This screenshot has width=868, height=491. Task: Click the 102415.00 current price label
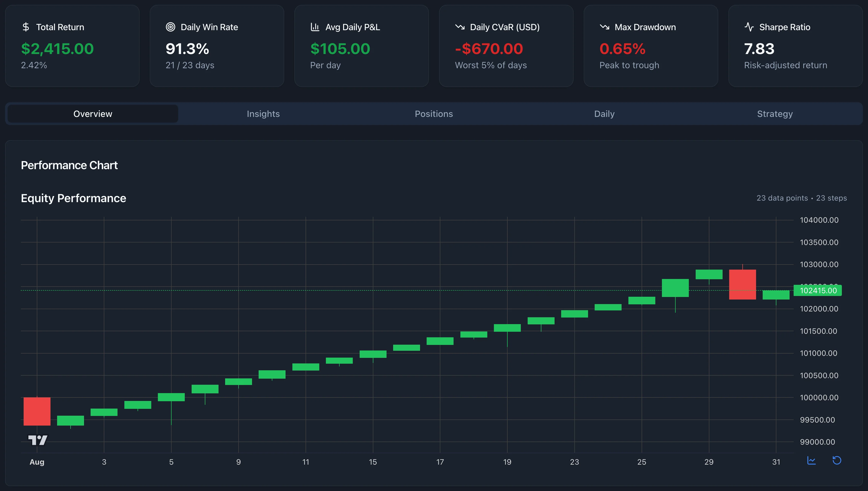pos(818,291)
